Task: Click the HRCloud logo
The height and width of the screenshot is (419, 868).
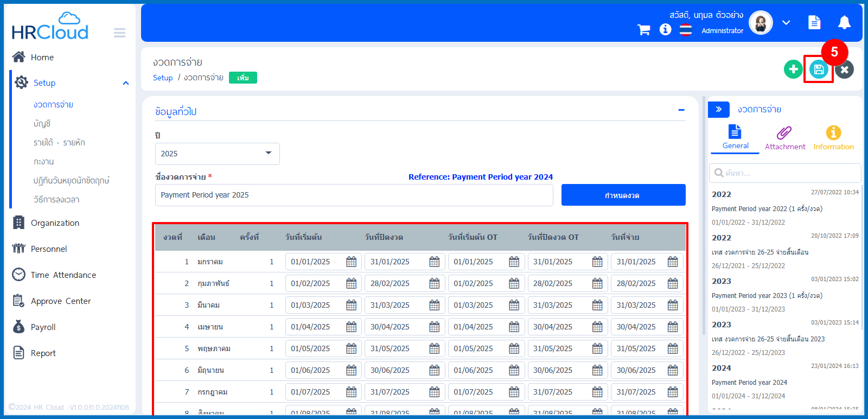Action: point(50,26)
